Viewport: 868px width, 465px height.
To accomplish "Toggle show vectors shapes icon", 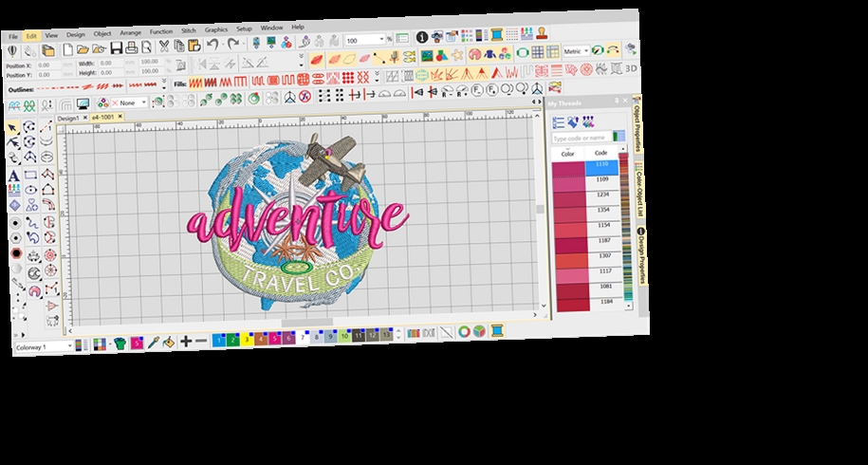I will tap(442, 55).
